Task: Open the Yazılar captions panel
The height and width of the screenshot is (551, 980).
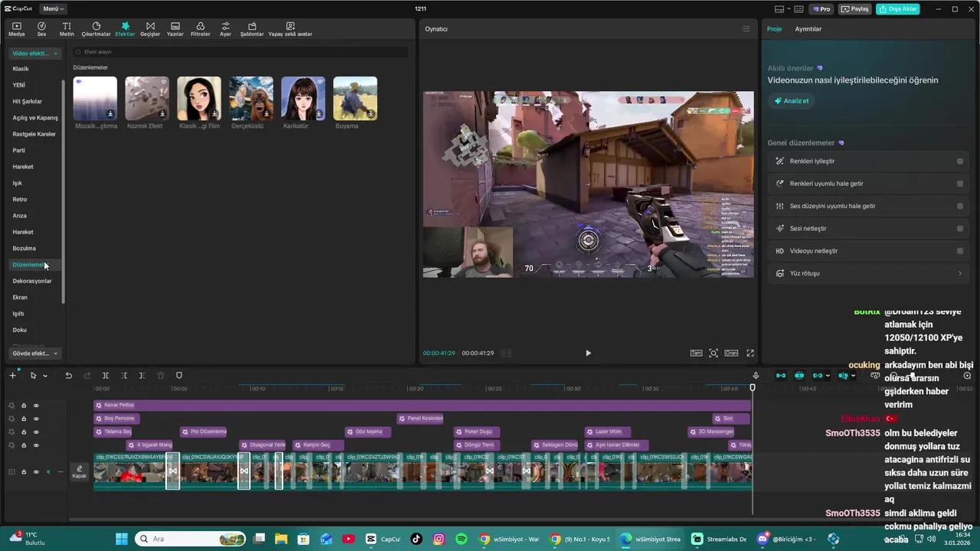Action: 175,29
